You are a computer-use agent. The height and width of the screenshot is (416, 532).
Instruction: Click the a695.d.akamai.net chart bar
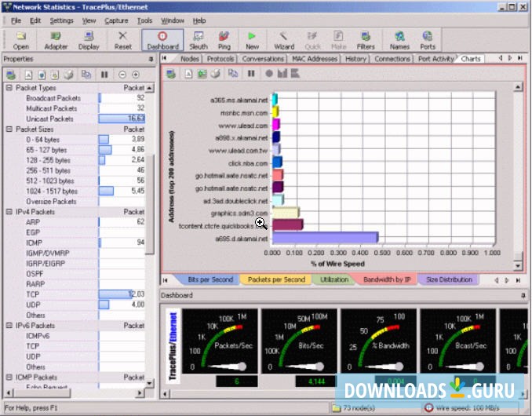pos(326,237)
